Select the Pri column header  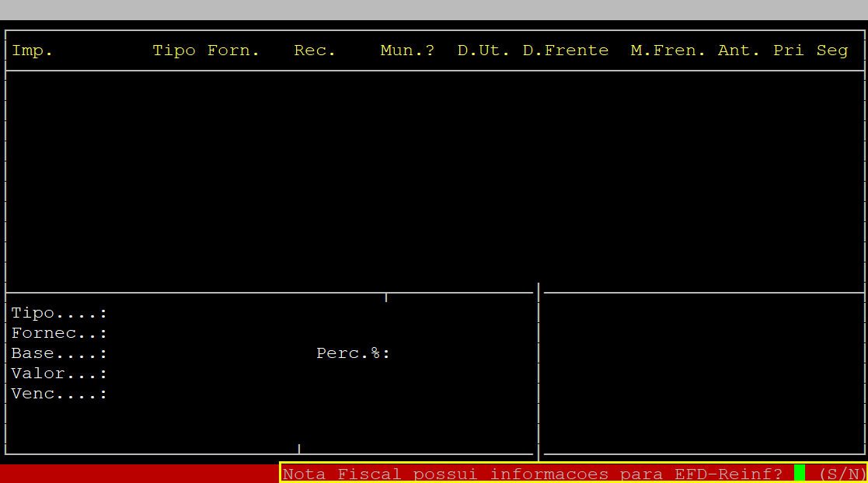click(x=788, y=50)
